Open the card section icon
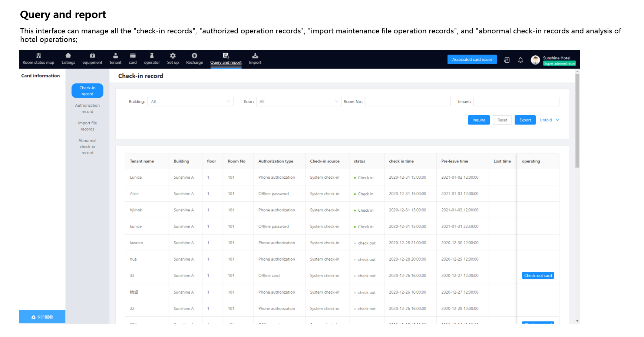 coord(133,56)
